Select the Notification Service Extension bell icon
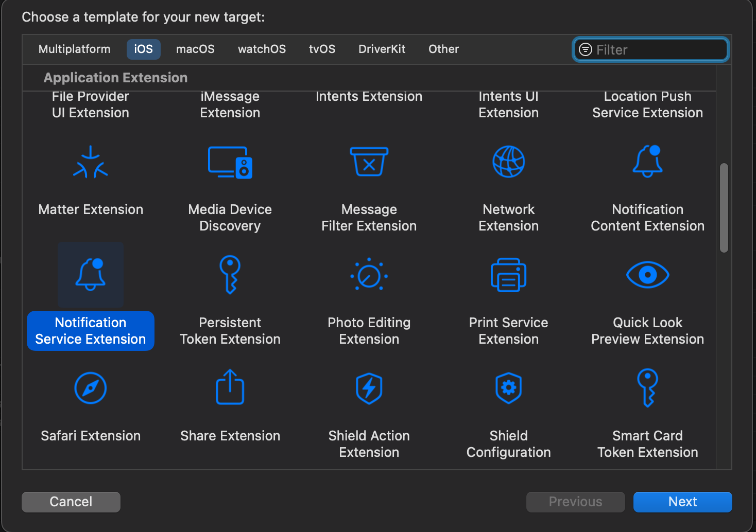 pos(91,274)
